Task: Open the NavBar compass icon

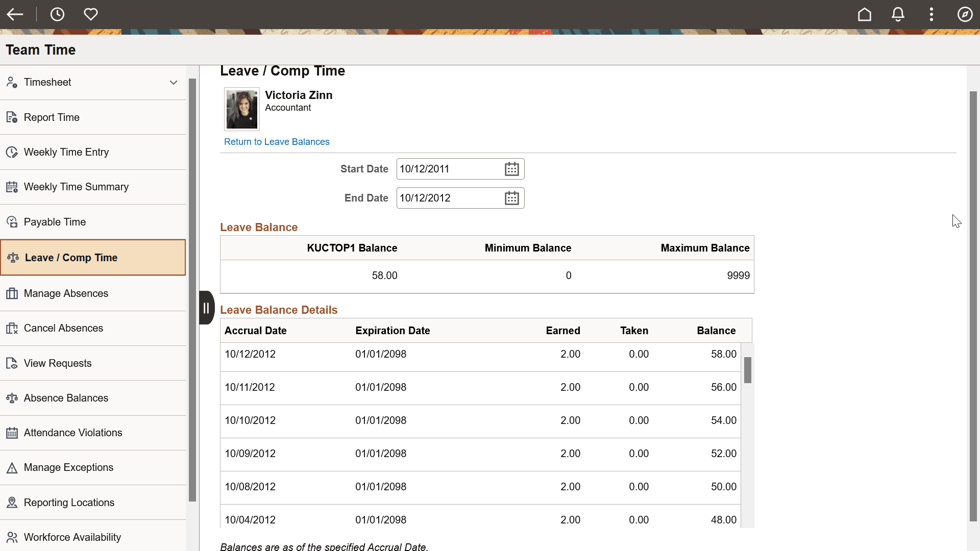Action: point(965,14)
